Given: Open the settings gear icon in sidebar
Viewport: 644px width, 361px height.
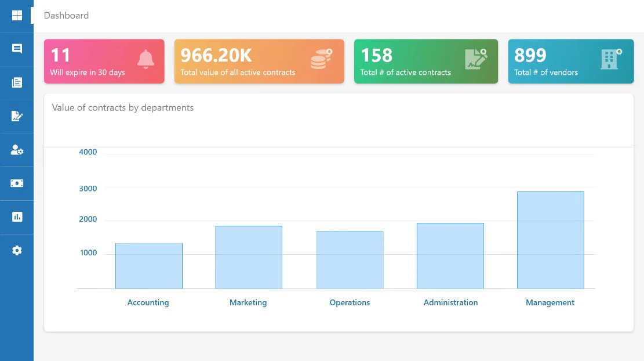Looking at the screenshot, I should (x=17, y=250).
